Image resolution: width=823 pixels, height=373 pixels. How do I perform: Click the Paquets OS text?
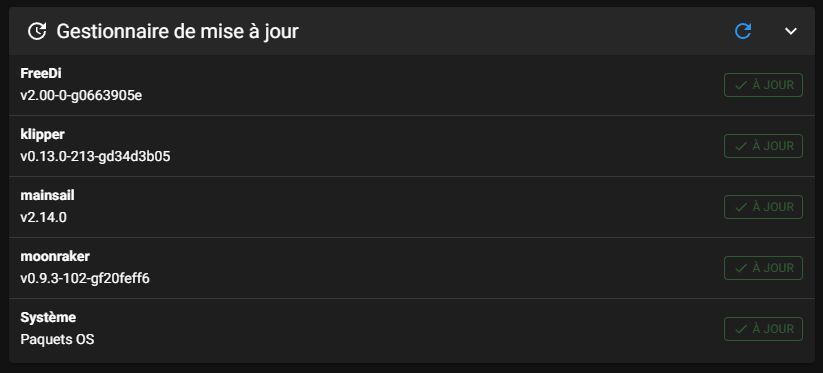pyautogui.click(x=57, y=340)
